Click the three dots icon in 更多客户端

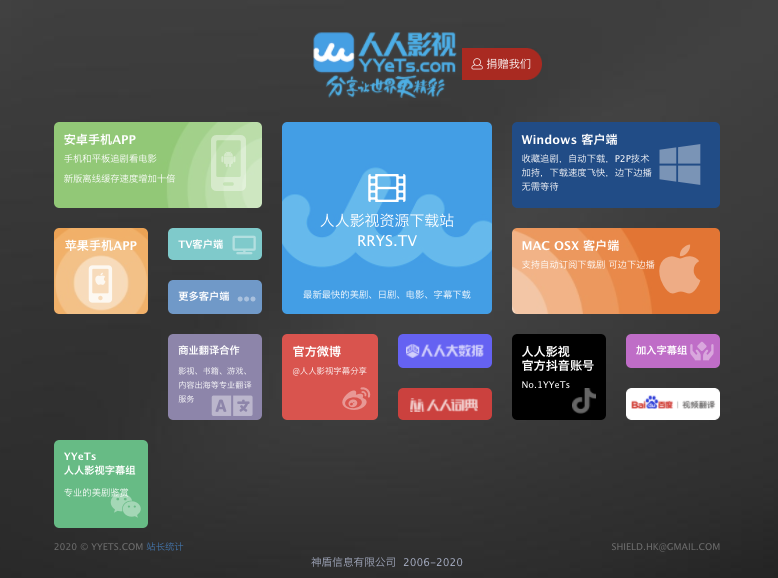pos(247,299)
